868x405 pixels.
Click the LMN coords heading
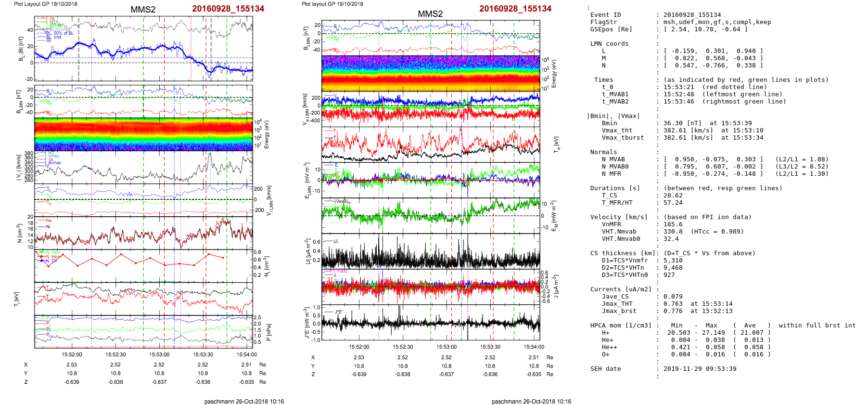click(609, 44)
